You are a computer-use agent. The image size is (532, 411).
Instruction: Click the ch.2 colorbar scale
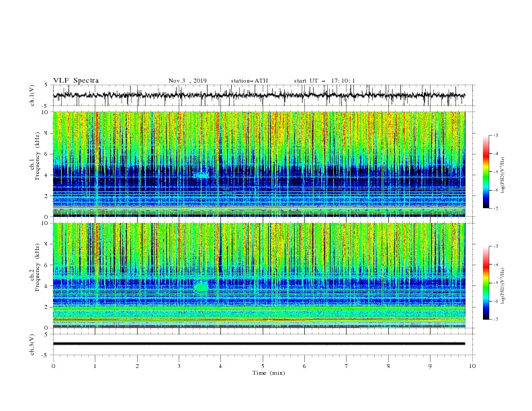click(486, 283)
